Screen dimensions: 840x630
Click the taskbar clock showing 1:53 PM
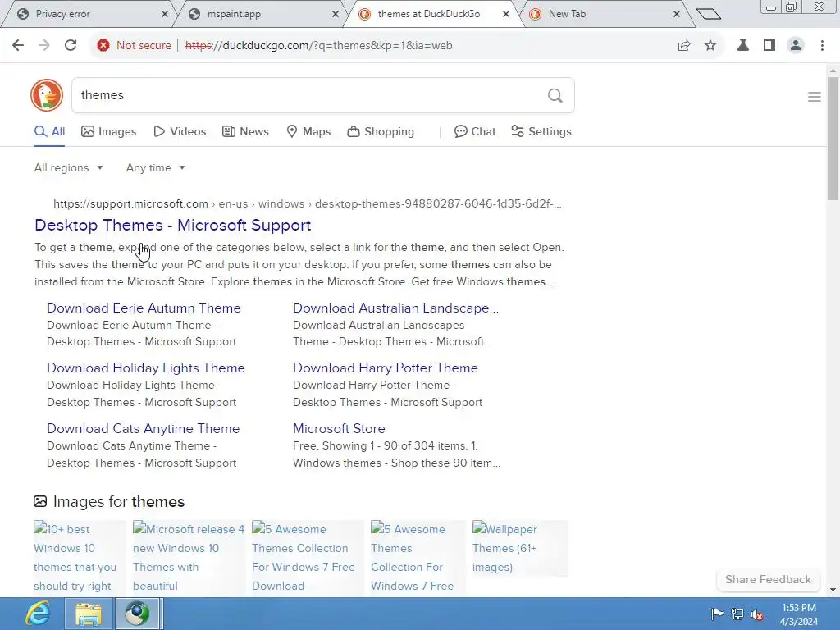tap(799, 614)
